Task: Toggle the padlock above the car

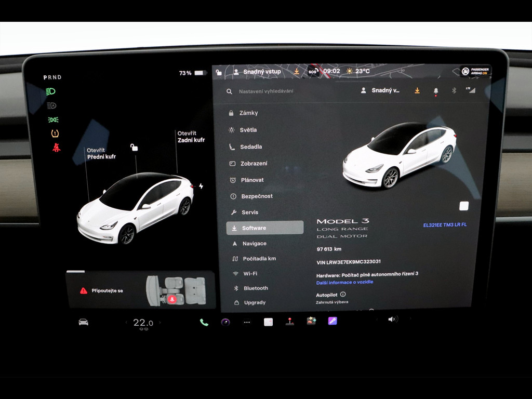Action: point(134,148)
